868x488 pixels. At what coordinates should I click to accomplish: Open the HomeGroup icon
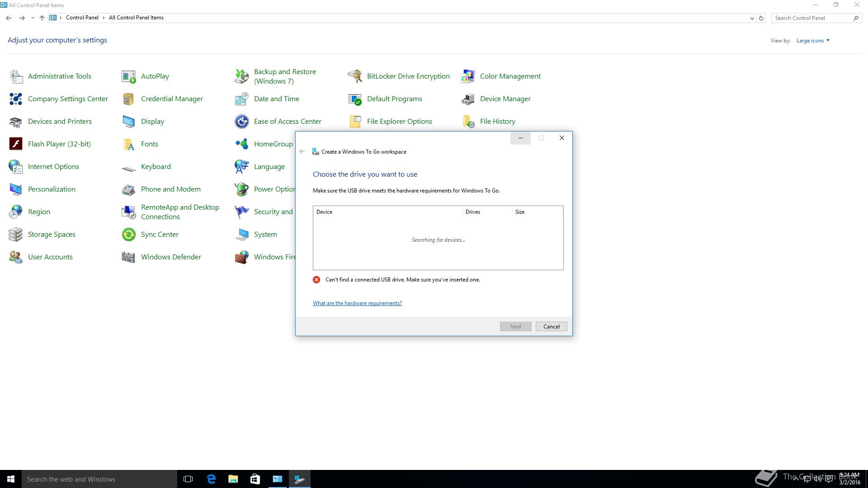pyautogui.click(x=242, y=144)
